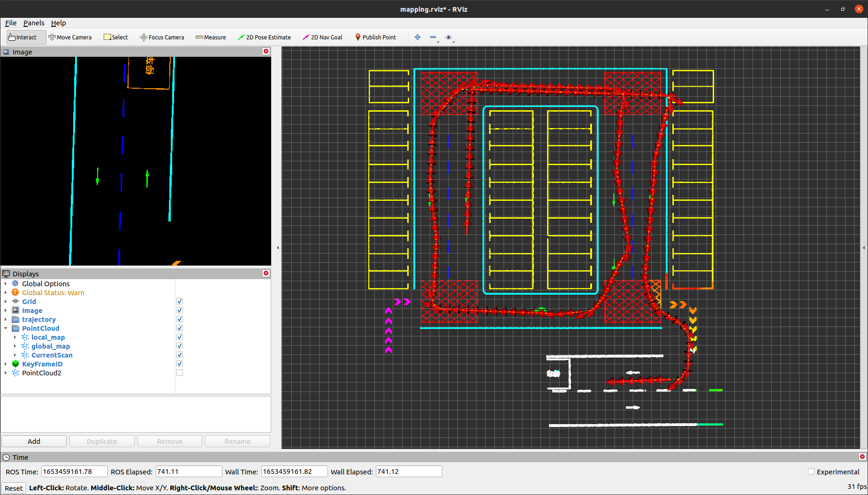Click the Image panel title icon
This screenshot has width=868, height=495.
pyautogui.click(x=6, y=52)
